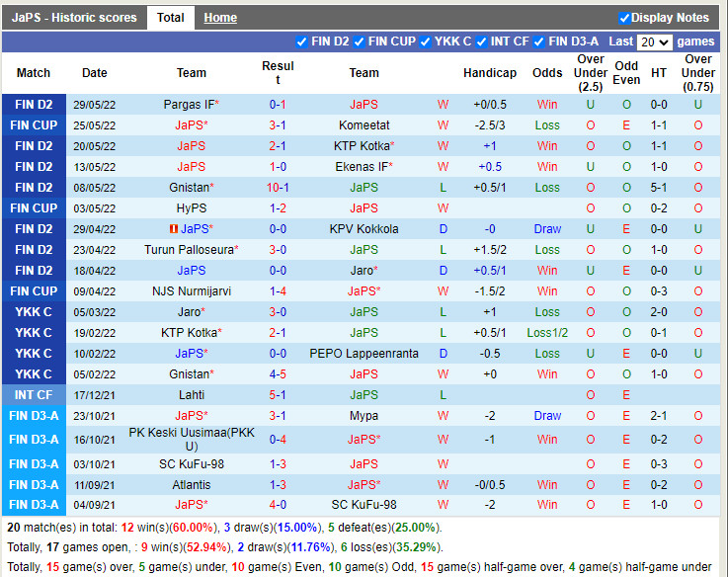Click the Komeetat team name
Image resolution: width=728 pixels, height=577 pixels.
pos(364,125)
